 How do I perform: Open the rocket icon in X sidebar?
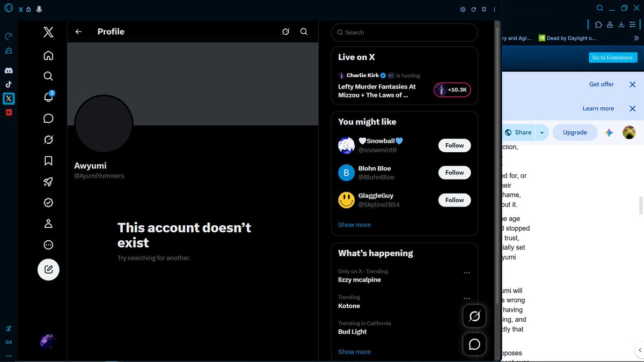pos(48,182)
